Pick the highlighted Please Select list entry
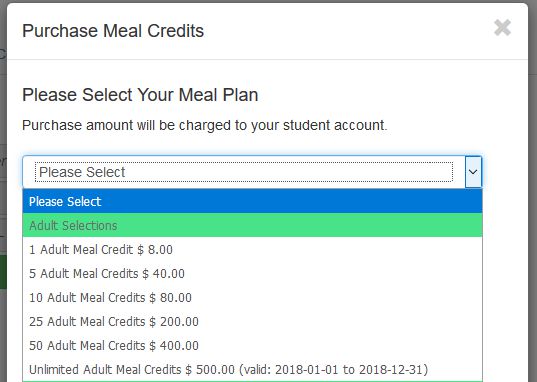This screenshot has height=382, width=537. pyautogui.click(x=252, y=201)
